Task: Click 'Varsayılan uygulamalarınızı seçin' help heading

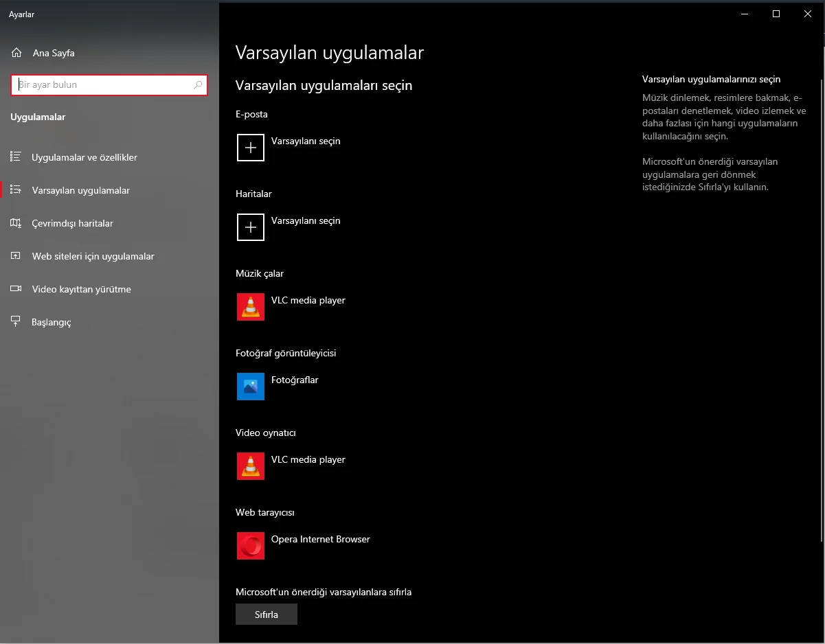Action: (711, 79)
